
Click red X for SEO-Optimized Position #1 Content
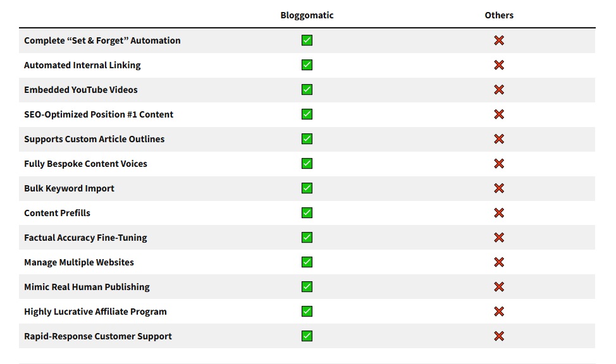499,114
